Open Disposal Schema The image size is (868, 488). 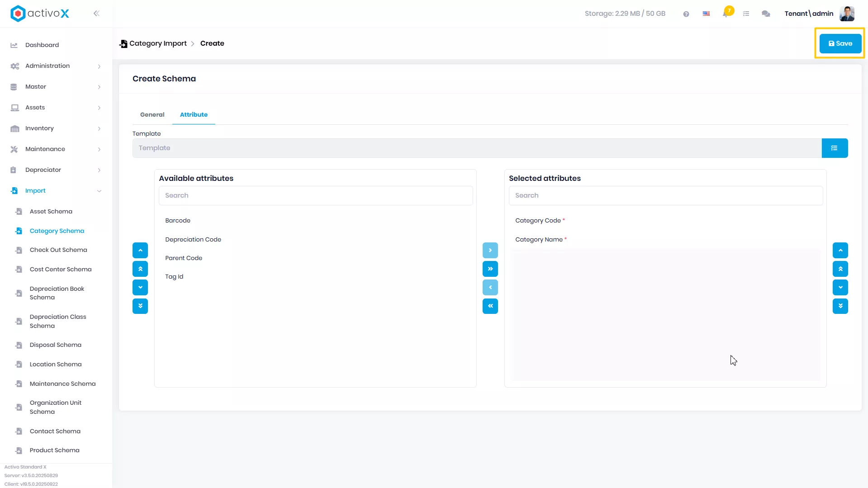[x=56, y=345]
